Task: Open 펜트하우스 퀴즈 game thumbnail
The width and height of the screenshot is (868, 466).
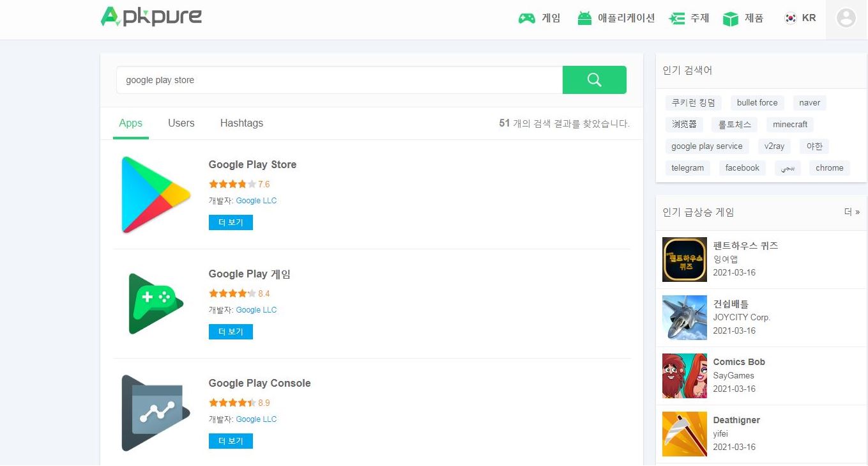Action: 685,260
